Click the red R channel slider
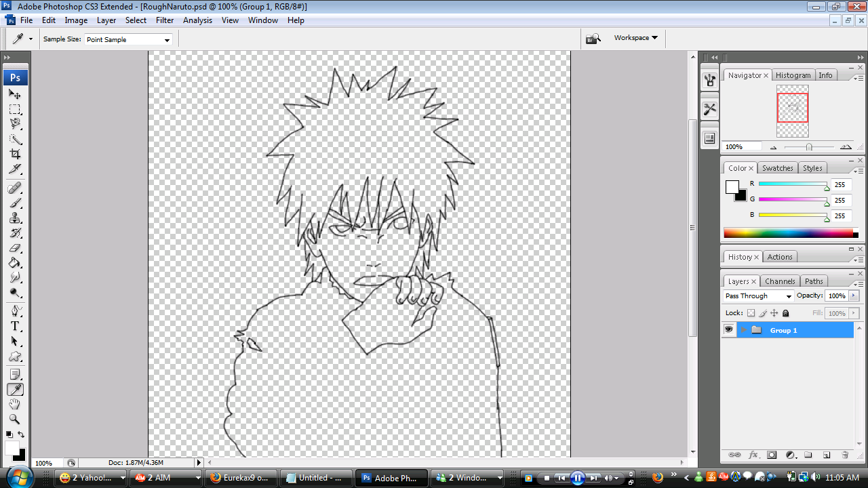 pyautogui.click(x=793, y=184)
